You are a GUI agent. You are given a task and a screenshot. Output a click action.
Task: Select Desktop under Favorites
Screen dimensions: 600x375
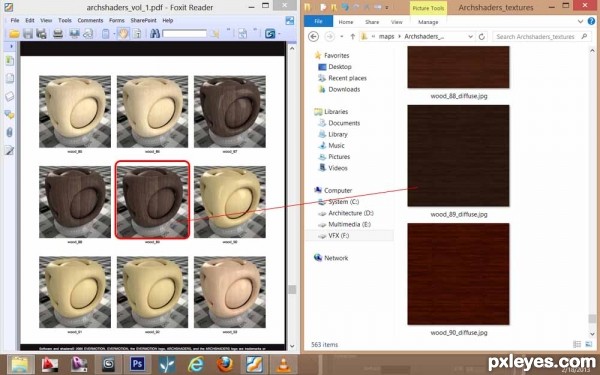coord(340,67)
